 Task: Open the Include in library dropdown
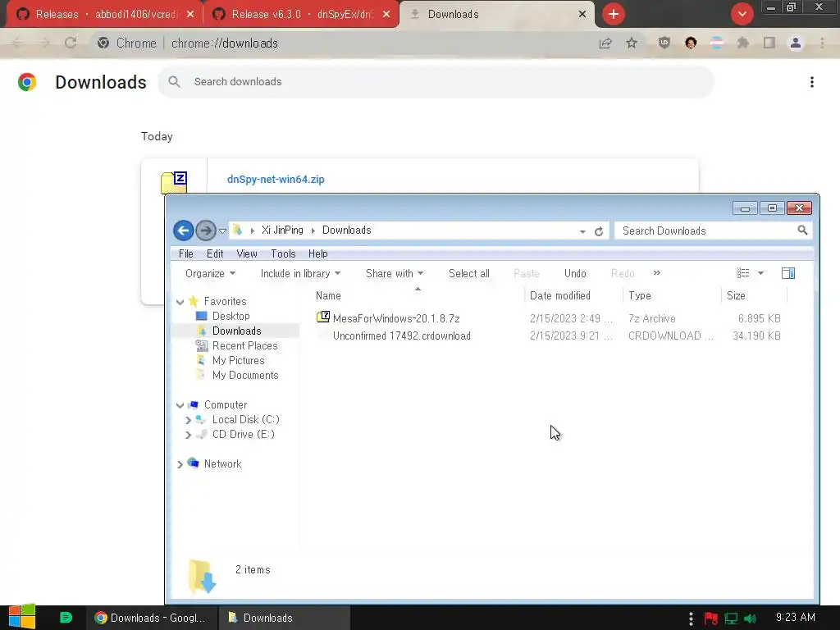tap(300, 274)
